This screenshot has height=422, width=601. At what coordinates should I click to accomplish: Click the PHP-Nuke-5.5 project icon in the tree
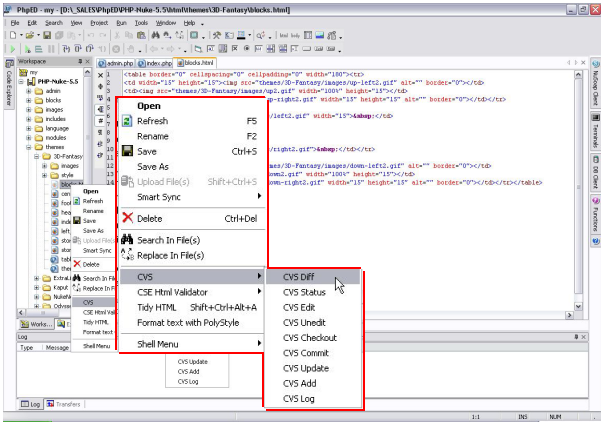31,82
